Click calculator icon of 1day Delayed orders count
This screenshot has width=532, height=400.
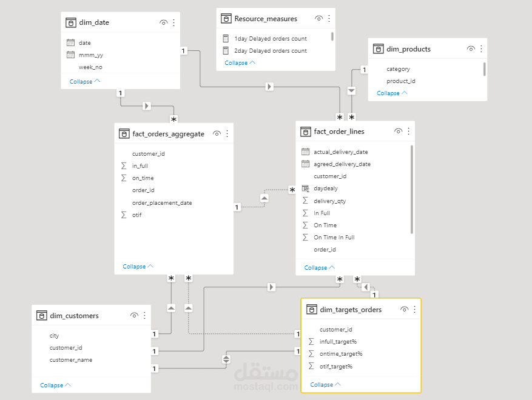tap(226, 39)
